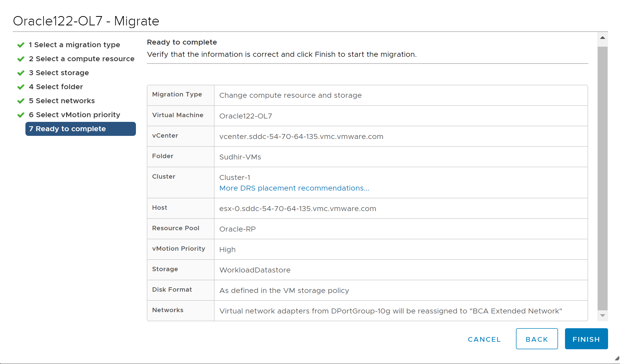The width and height of the screenshot is (620, 364).
Task: Cancel the migration wizard
Action: [484, 339]
